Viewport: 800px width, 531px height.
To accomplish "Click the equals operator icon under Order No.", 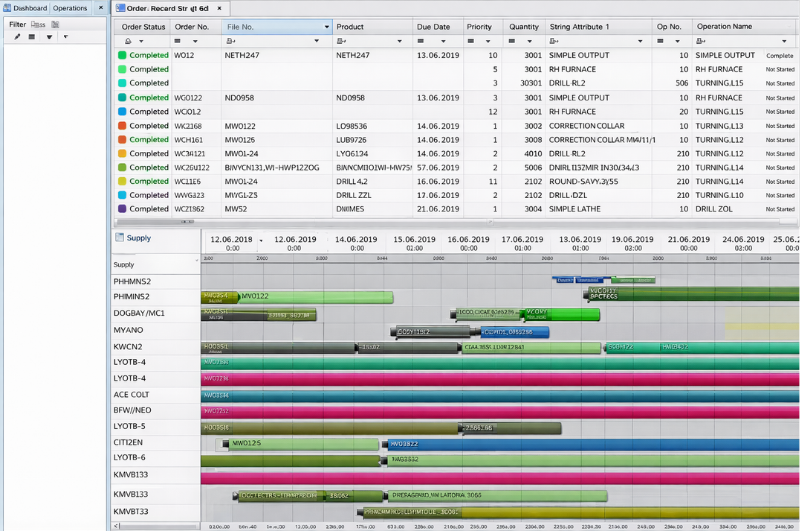I will [178, 41].
